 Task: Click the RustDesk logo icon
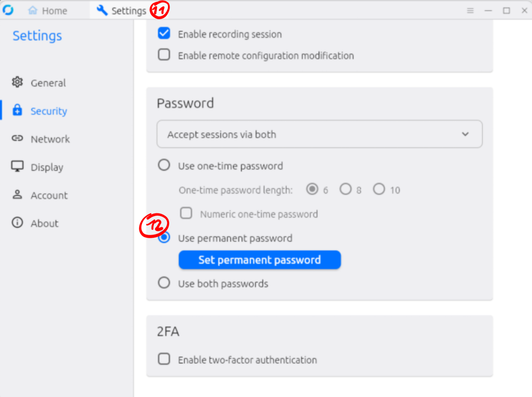pyautogui.click(x=8, y=10)
